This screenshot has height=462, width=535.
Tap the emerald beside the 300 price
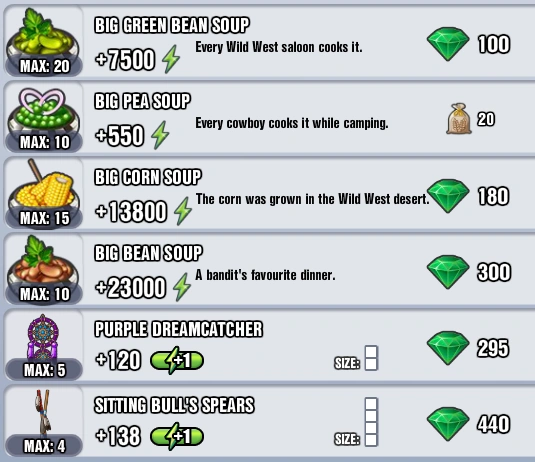(448, 272)
